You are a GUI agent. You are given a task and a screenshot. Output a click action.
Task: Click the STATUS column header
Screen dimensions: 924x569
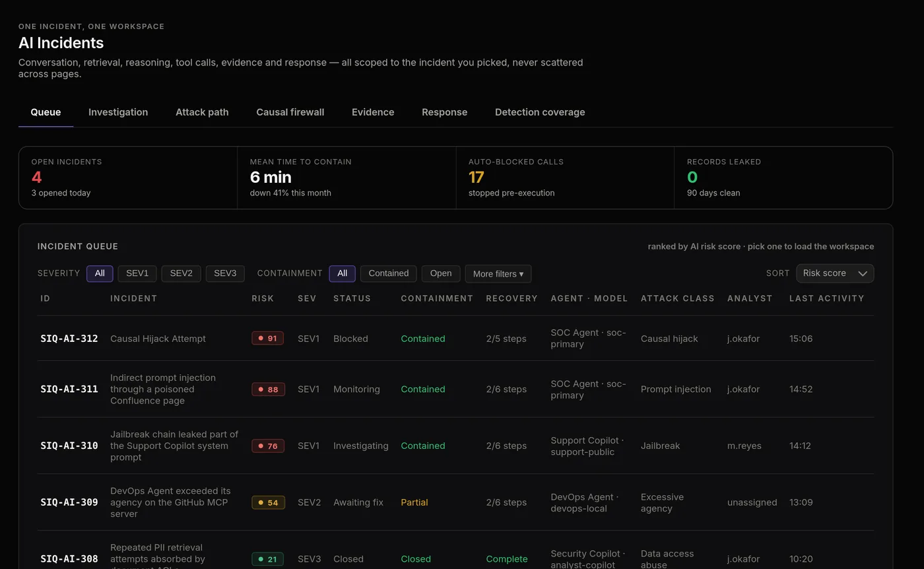(x=352, y=298)
